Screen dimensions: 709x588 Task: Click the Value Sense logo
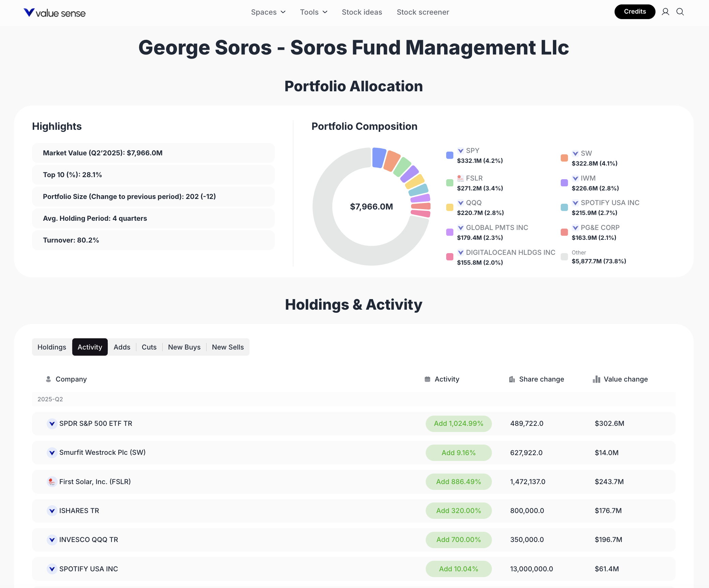click(x=55, y=13)
